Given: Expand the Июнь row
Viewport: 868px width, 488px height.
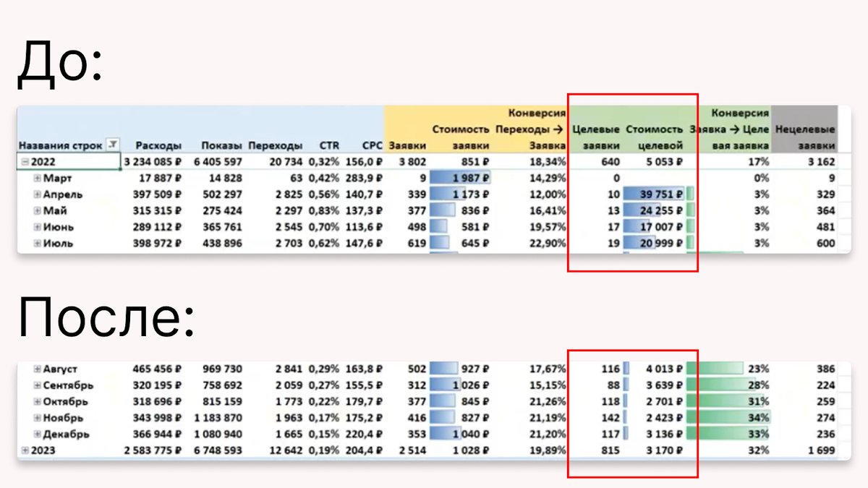Looking at the screenshot, I should pos(38,227).
